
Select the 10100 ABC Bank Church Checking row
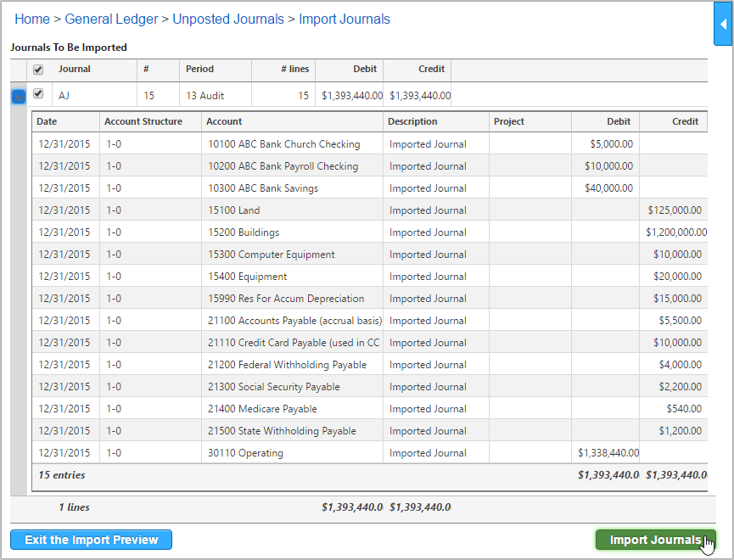[369, 143]
